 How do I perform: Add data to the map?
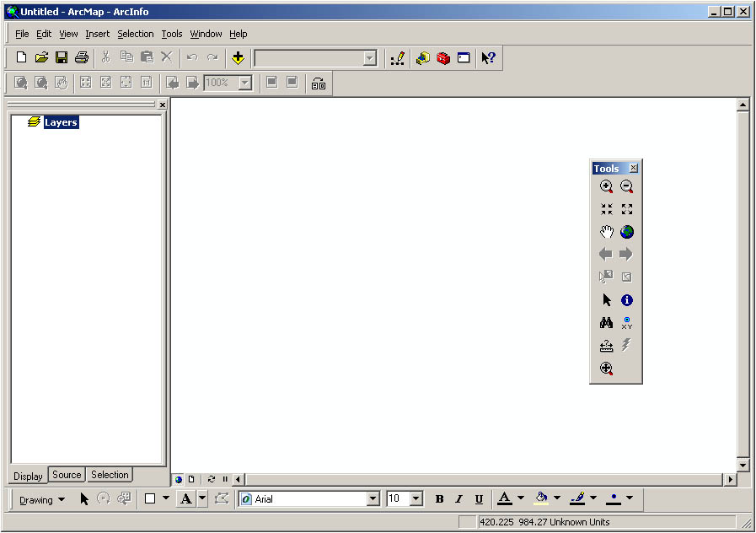pyautogui.click(x=237, y=57)
